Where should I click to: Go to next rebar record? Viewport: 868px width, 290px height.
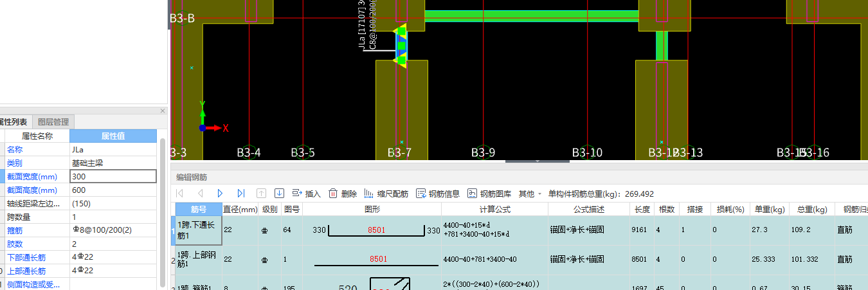[220, 194]
